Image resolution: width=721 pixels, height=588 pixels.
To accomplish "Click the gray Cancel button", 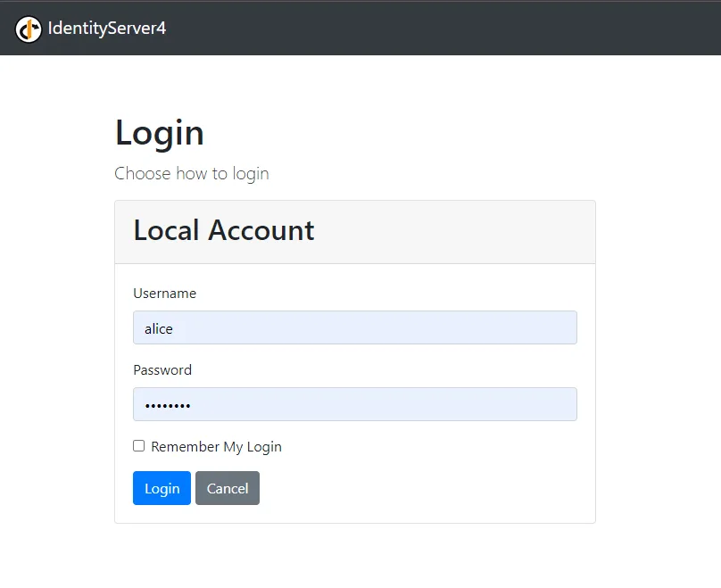I will (228, 488).
